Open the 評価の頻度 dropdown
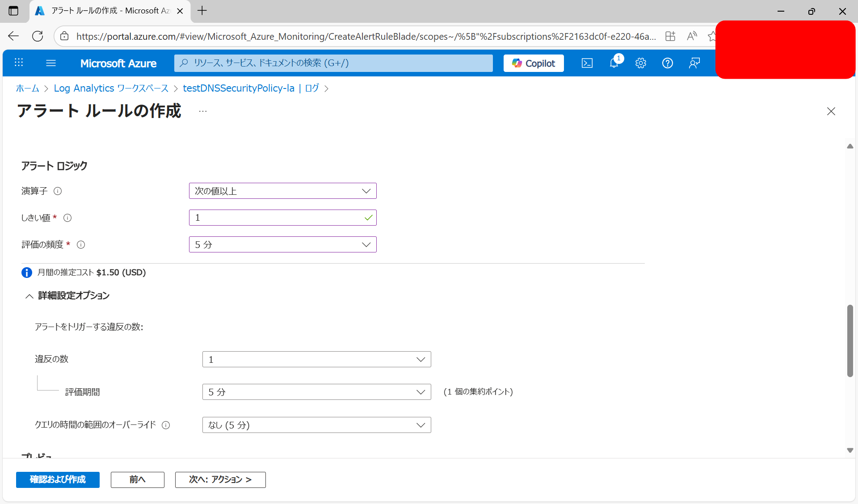The height and width of the screenshot is (504, 858). [x=282, y=244]
